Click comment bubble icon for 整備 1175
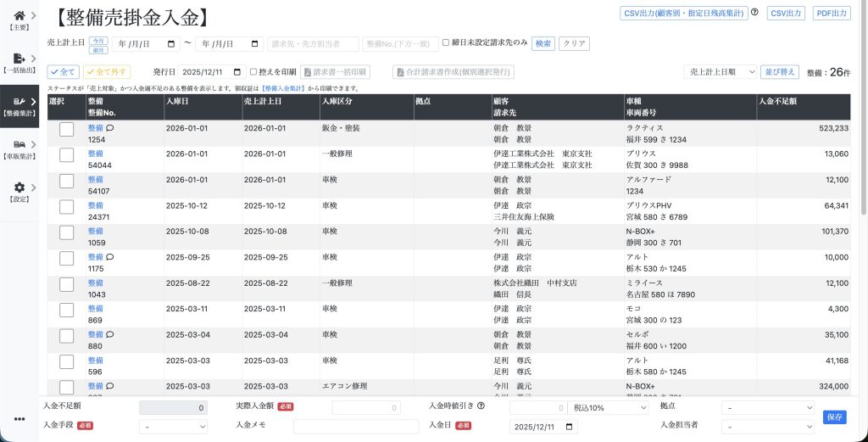868x442 pixels. coord(110,257)
